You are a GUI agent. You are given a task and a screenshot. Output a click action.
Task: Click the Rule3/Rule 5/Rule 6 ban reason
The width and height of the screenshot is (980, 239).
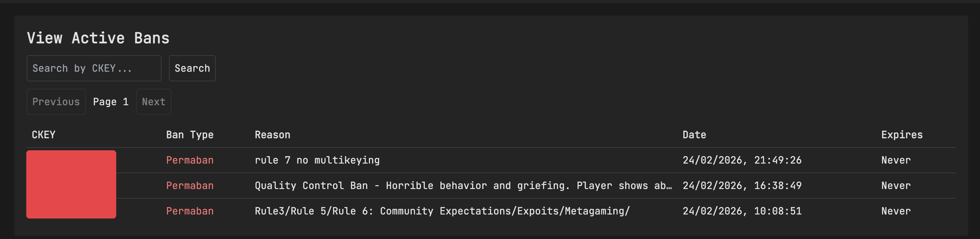coord(442,211)
